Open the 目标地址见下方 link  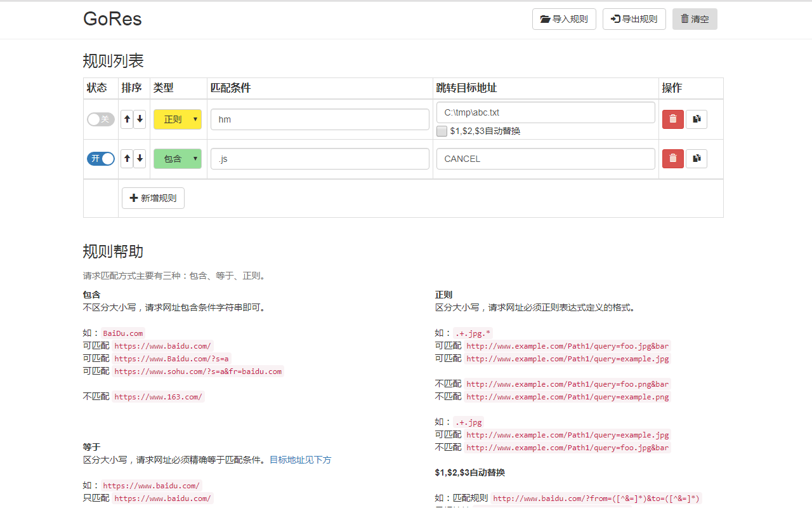(x=301, y=460)
